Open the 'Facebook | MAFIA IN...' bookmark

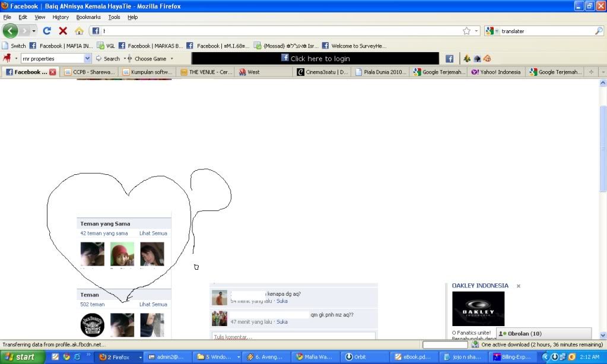click(61, 46)
